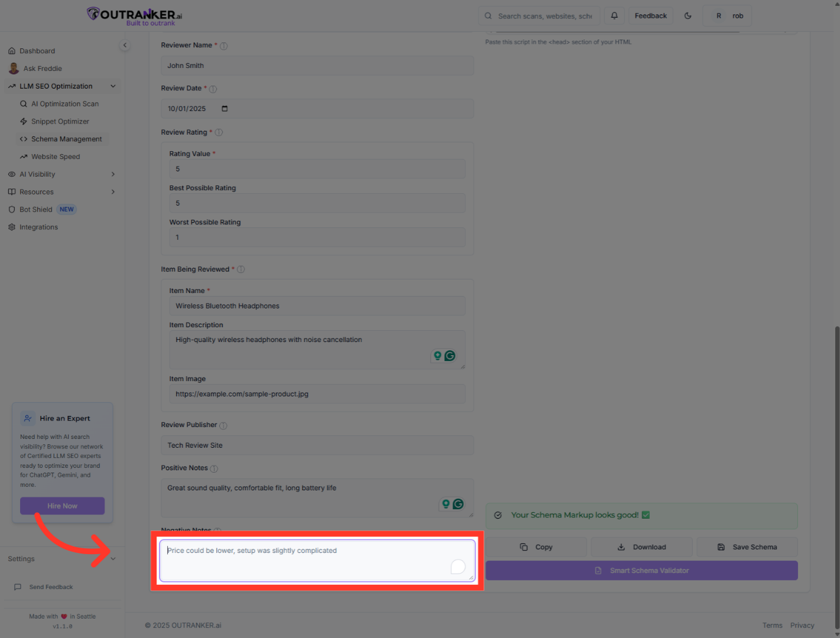
Task: Click the Review Publisher input field
Action: pyautogui.click(x=317, y=445)
